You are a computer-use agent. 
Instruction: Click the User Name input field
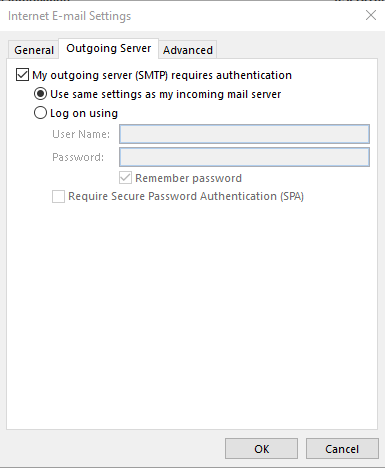244,134
